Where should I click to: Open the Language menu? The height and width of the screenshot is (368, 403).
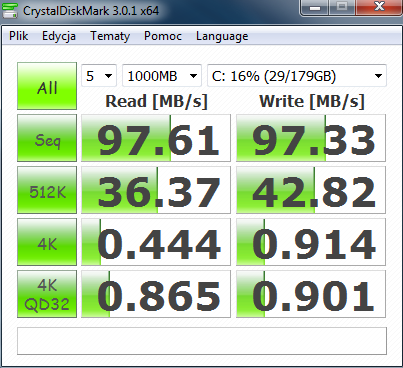point(222,36)
